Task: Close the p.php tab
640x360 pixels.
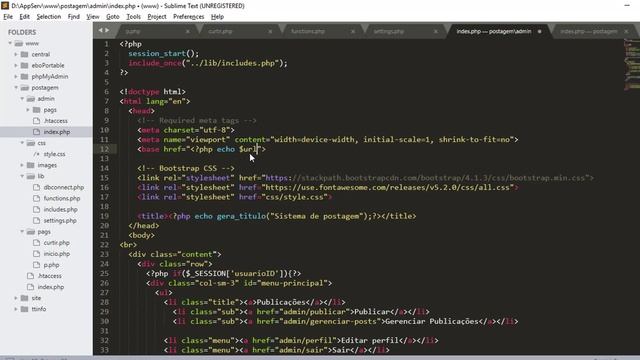Action: pos(188,31)
